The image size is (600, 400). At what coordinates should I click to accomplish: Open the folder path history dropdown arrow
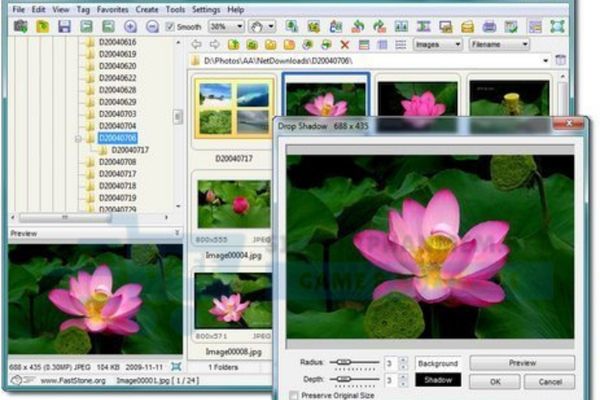[545, 60]
